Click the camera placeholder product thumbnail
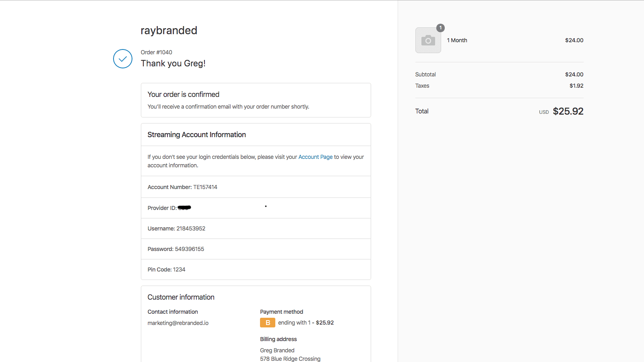Screen dimensions: 644x362 pyautogui.click(x=428, y=40)
